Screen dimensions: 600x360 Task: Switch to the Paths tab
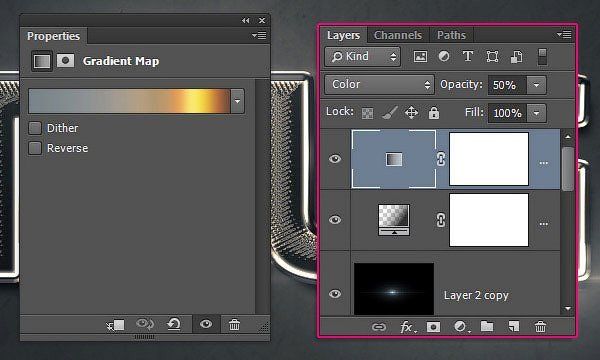tap(452, 36)
